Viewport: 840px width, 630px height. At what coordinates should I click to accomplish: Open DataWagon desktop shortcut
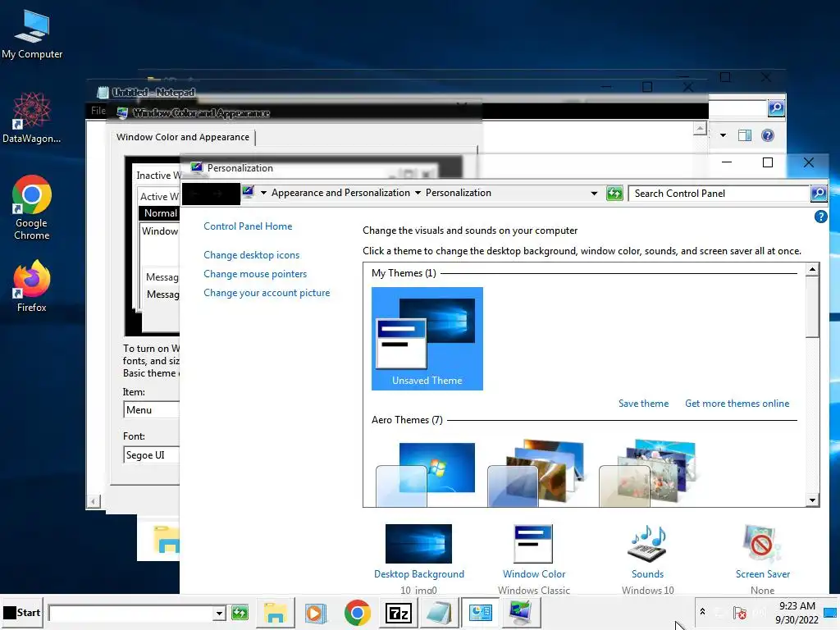coord(32,118)
